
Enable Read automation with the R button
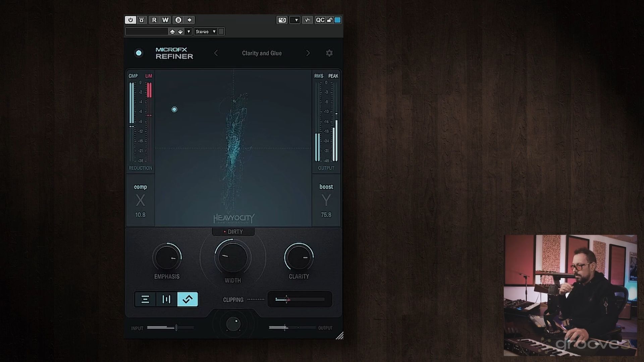pos(154,20)
